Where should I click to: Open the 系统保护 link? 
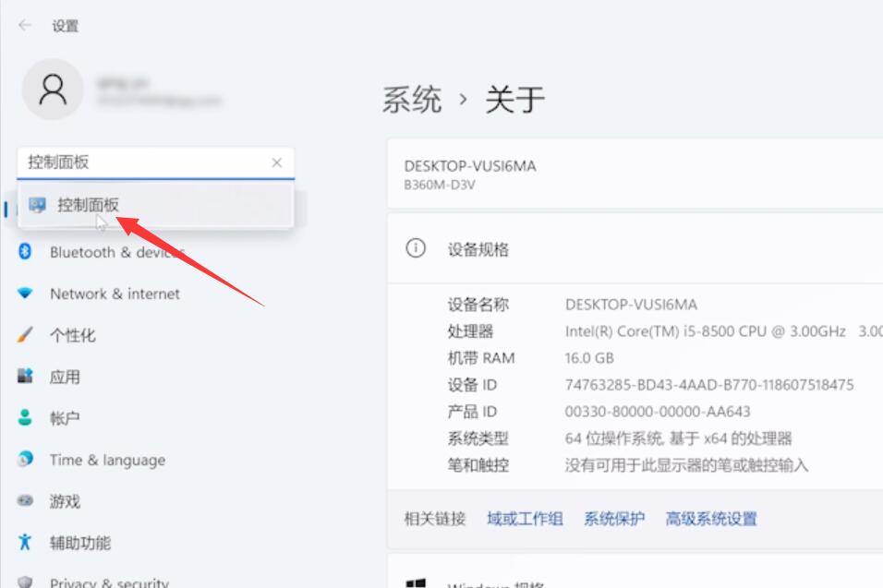pos(614,519)
